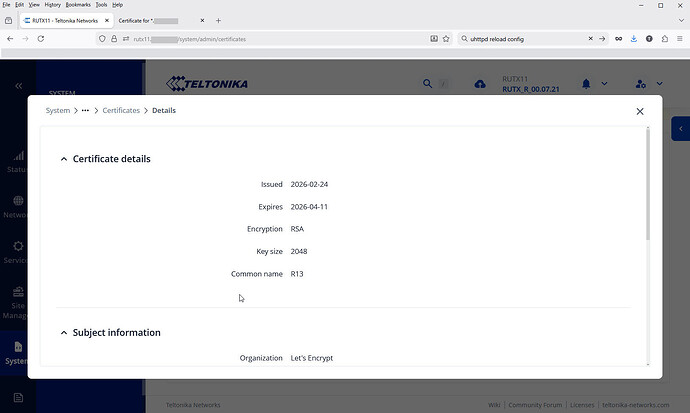Click the dark circular extension icon

point(649,39)
